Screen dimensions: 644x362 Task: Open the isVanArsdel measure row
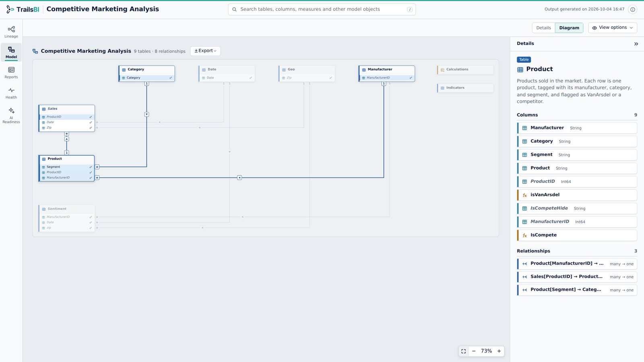[x=577, y=195]
